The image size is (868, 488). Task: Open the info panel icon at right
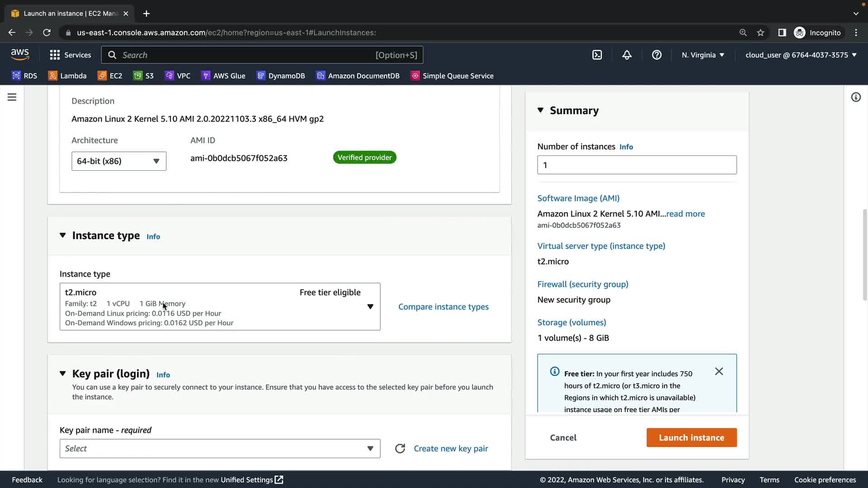pyautogui.click(x=855, y=97)
